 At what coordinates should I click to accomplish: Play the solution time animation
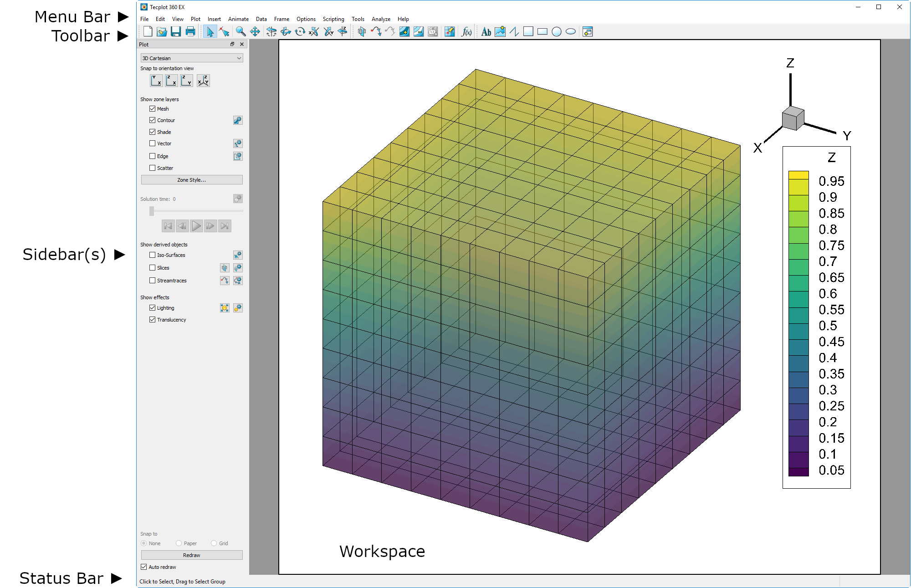pos(196,226)
